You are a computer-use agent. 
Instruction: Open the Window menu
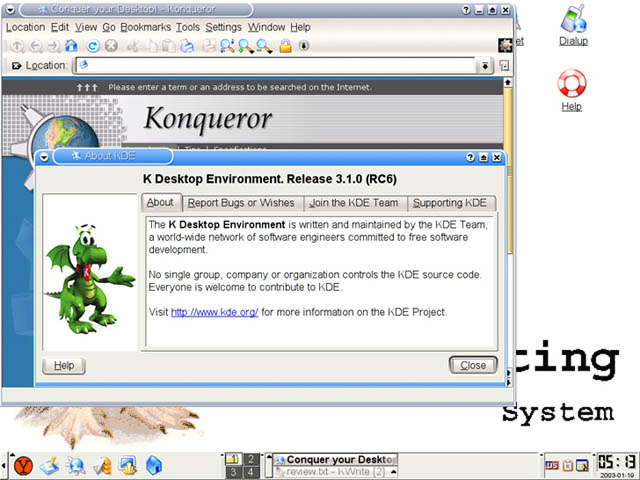(267, 27)
